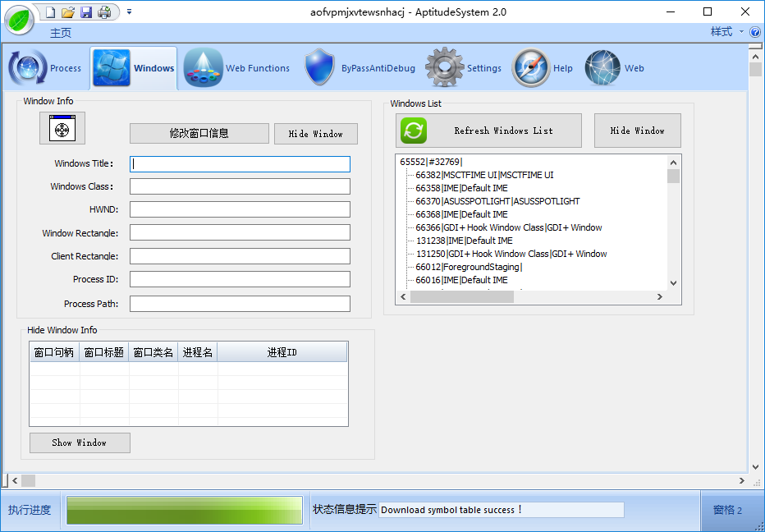Select tree item 131250|GDI+ Hook Window Class

(x=511, y=255)
